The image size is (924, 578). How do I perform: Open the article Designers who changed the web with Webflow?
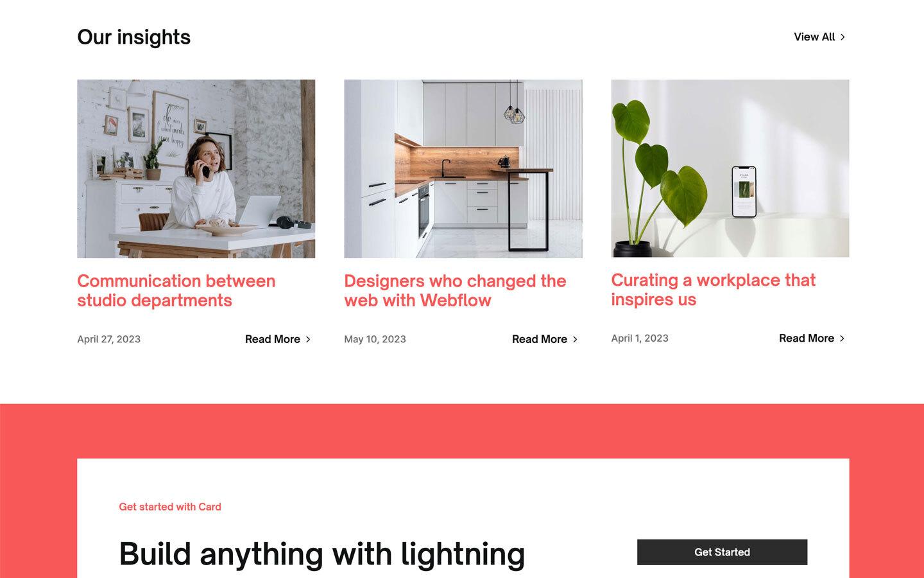[455, 290]
